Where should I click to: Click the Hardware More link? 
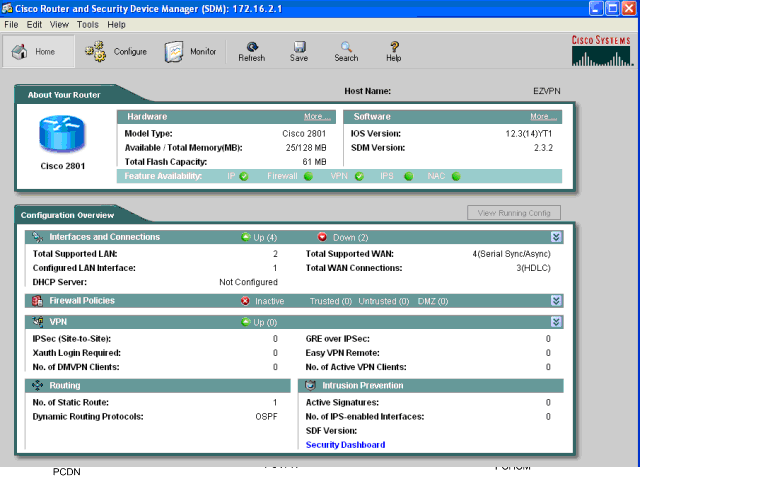316,117
